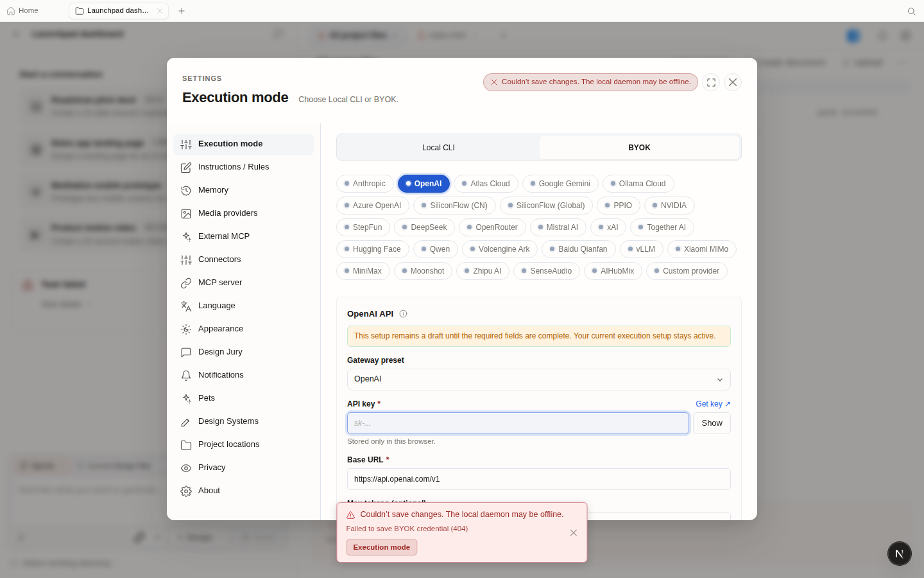Click the info icon beside OpenAI API
924x578 pixels.
click(404, 314)
